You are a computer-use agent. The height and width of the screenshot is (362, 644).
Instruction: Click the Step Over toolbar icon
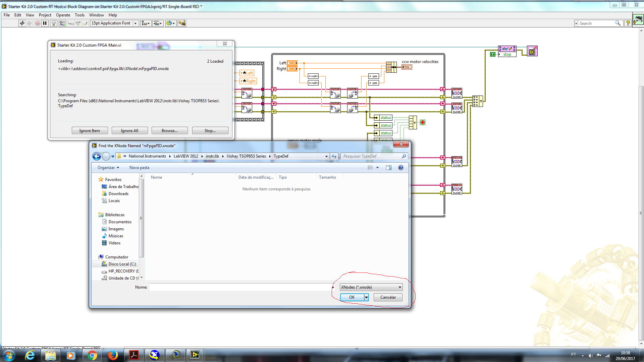[x=78, y=23]
